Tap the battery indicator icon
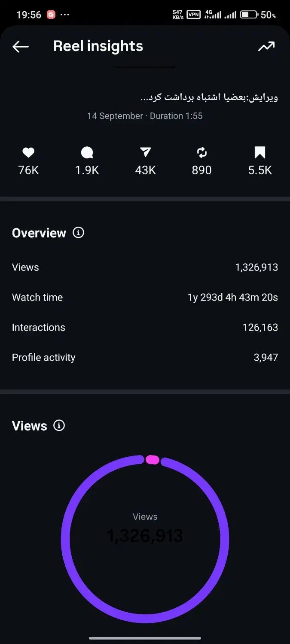The height and width of the screenshot is (644, 290). pyautogui.click(x=248, y=15)
